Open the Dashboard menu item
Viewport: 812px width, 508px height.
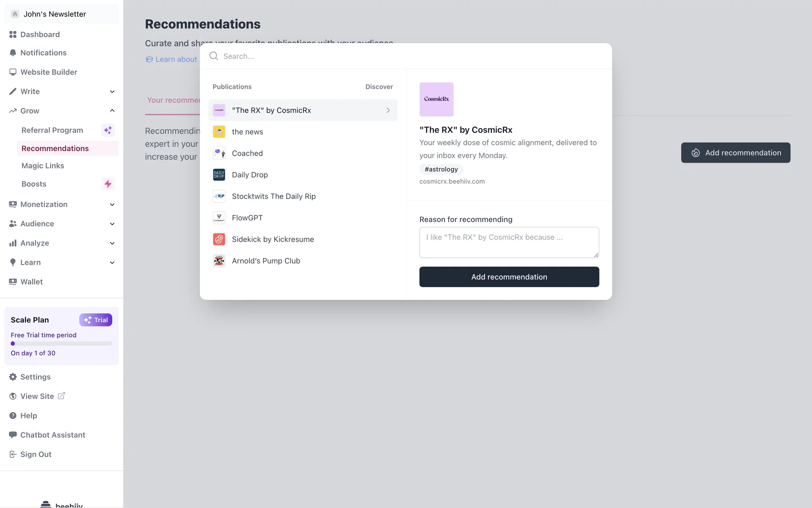coord(40,34)
